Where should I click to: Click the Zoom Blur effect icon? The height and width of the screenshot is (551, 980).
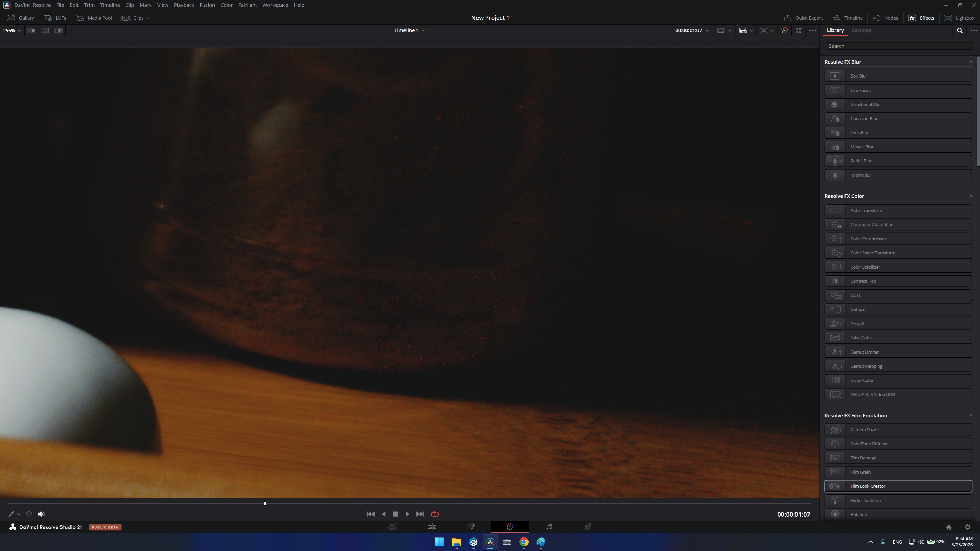point(835,175)
